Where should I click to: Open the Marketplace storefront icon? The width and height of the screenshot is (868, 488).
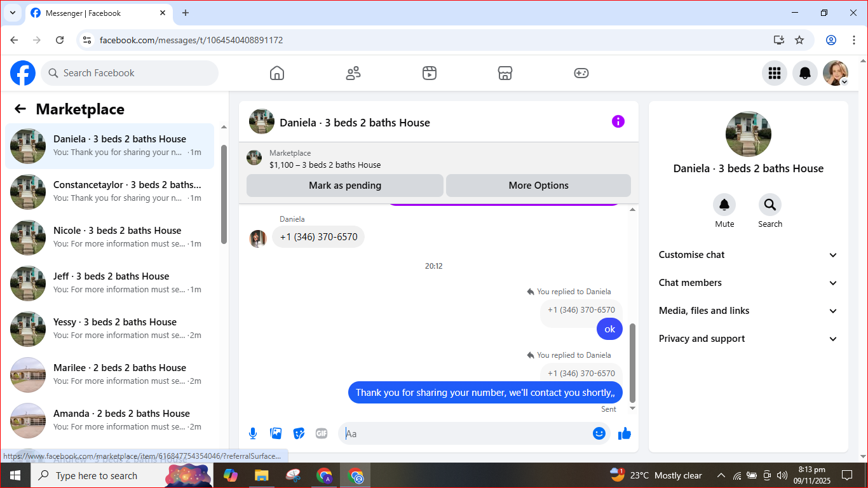click(505, 73)
